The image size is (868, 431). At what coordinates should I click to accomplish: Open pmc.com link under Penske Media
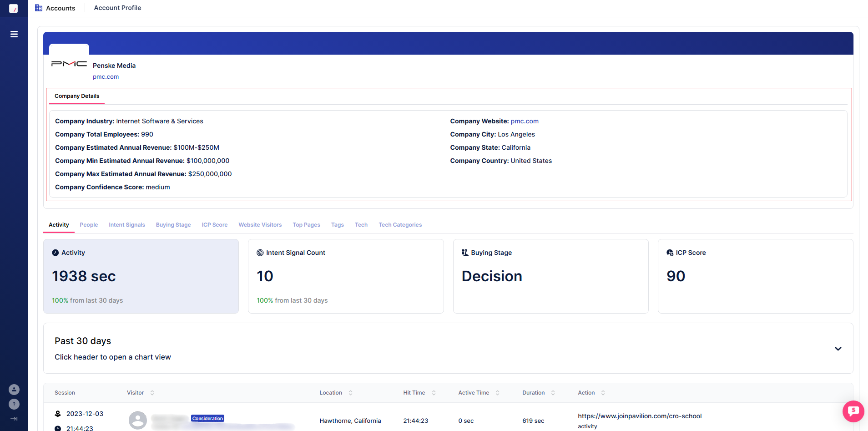[106, 77]
